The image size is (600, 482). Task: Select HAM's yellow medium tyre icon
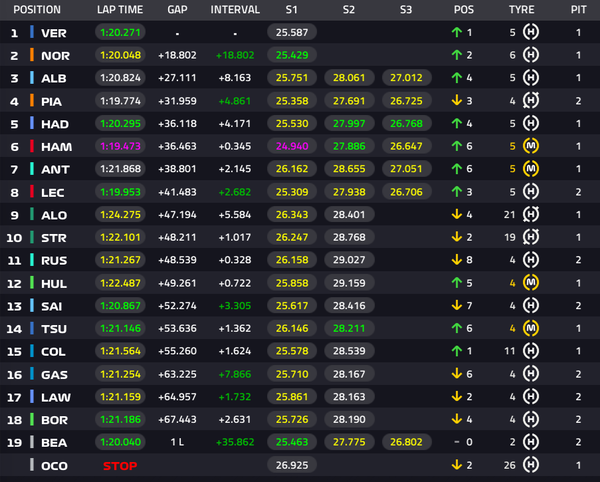tap(531, 146)
